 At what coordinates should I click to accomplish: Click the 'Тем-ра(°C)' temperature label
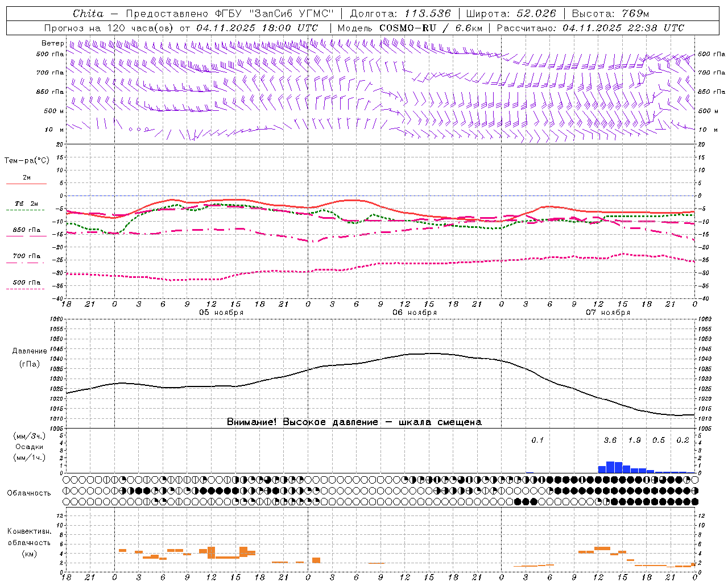click(x=27, y=161)
